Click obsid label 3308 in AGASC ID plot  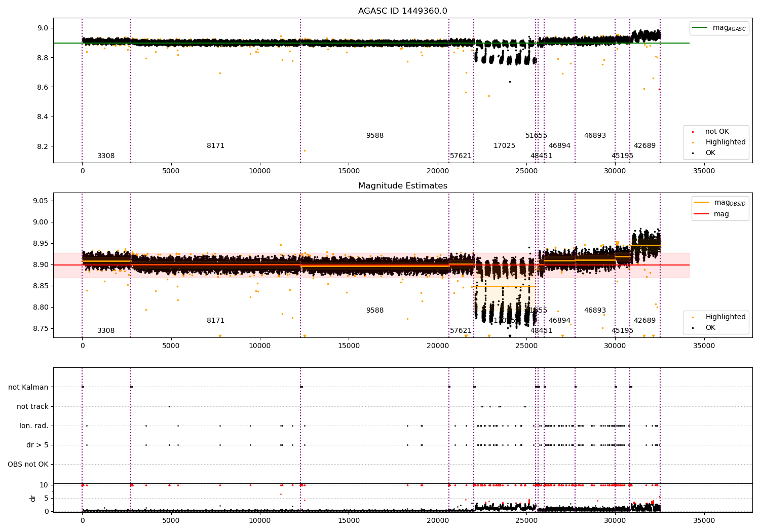pos(106,156)
